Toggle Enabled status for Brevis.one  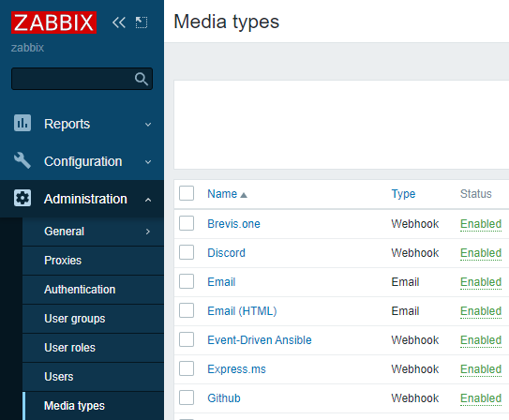481,224
